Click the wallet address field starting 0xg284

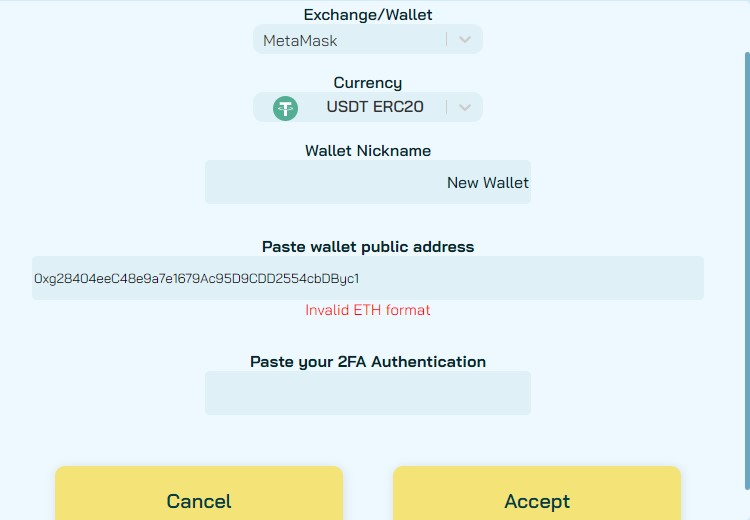[x=368, y=278]
